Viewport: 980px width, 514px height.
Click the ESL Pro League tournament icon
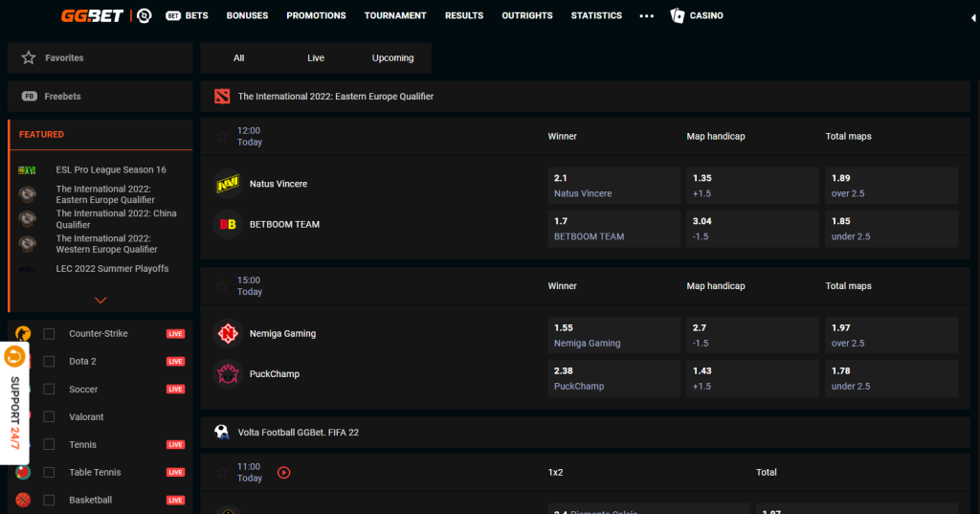(27, 170)
